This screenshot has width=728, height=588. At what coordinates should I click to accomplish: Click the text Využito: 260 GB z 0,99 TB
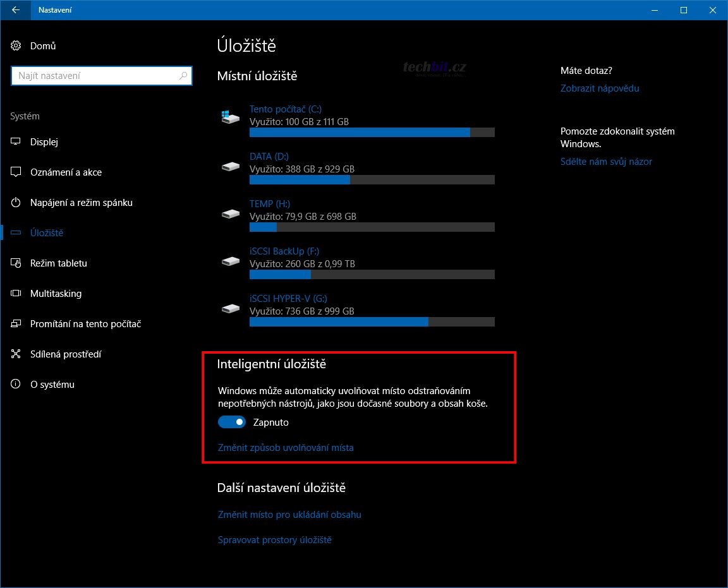302,263
